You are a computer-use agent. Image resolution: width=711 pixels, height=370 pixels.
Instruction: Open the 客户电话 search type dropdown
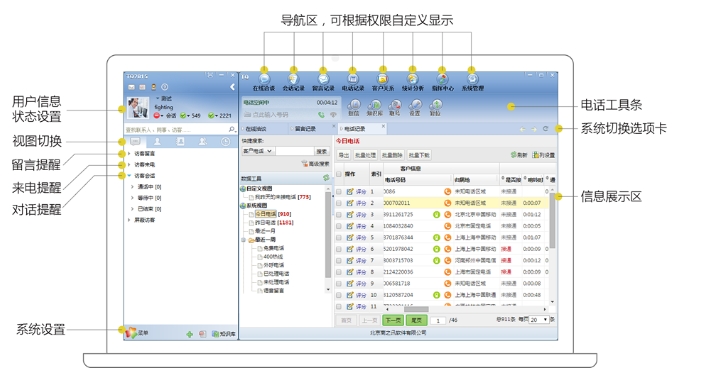click(258, 151)
